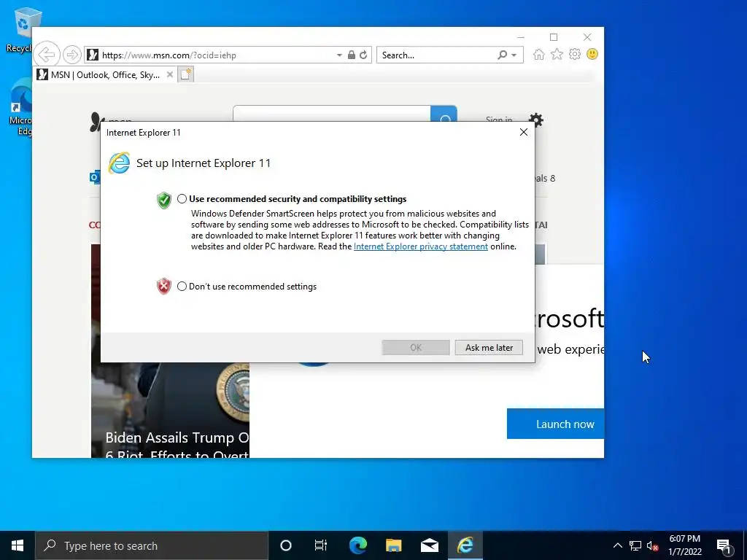This screenshot has height=560, width=747.
Task: Expand the address bar autocomplete dropdown
Action: point(339,55)
